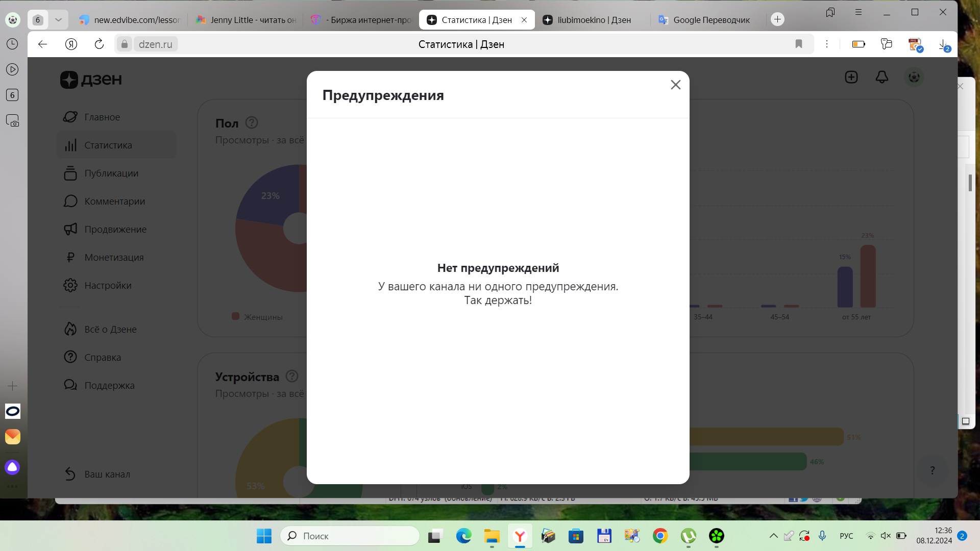Click help icon next to Устройства
The width and height of the screenshot is (980, 551).
tap(291, 376)
